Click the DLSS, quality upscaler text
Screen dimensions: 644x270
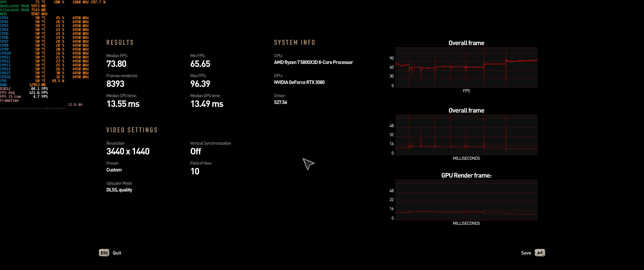point(119,190)
